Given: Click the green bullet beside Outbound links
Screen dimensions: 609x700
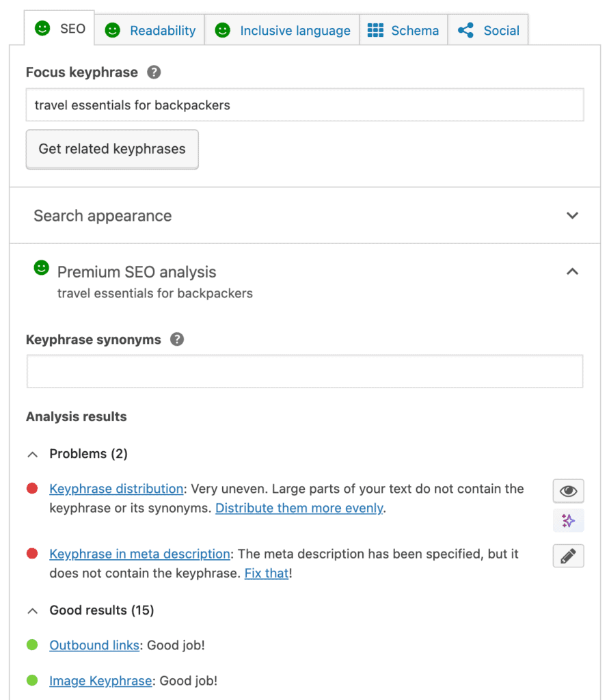Looking at the screenshot, I should click(31, 645).
